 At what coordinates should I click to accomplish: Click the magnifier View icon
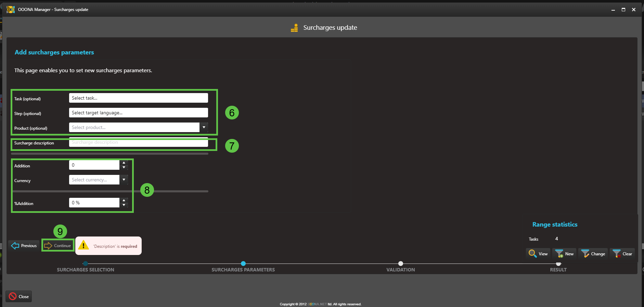click(x=532, y=254)
